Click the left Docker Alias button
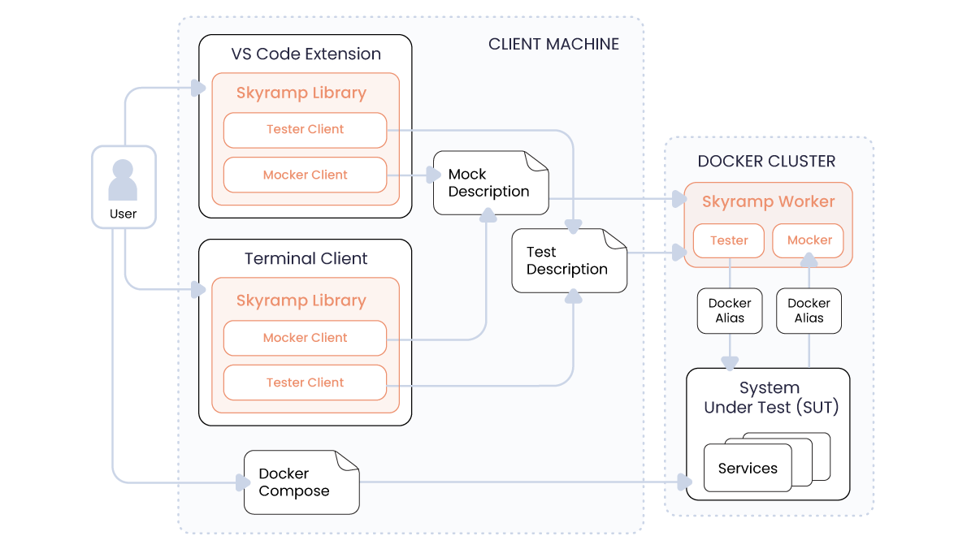The height and width of the screenshot is (549, 980). pos(729,310)
